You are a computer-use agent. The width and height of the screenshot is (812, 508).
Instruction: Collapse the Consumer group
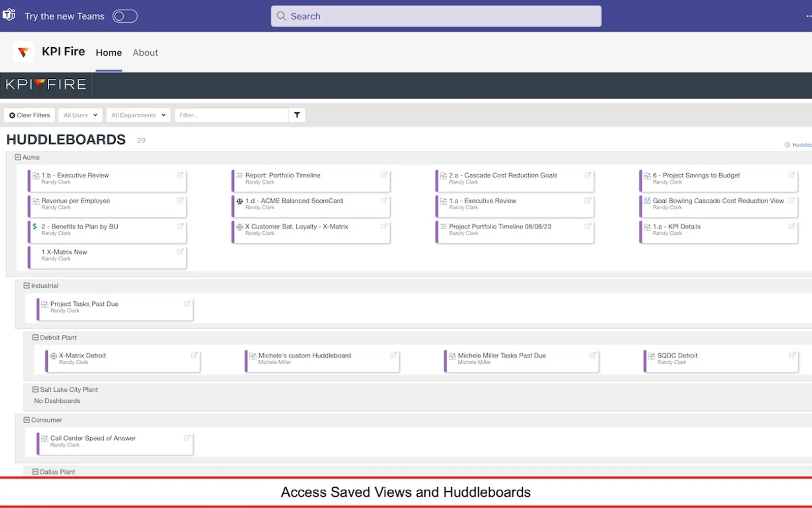(x=26, y=420)
